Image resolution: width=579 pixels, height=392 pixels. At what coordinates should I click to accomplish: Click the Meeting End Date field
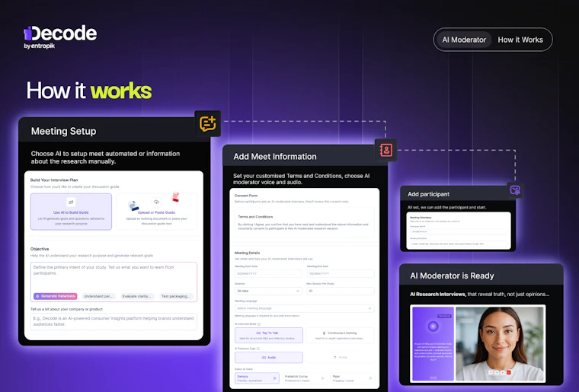point(341,273)
